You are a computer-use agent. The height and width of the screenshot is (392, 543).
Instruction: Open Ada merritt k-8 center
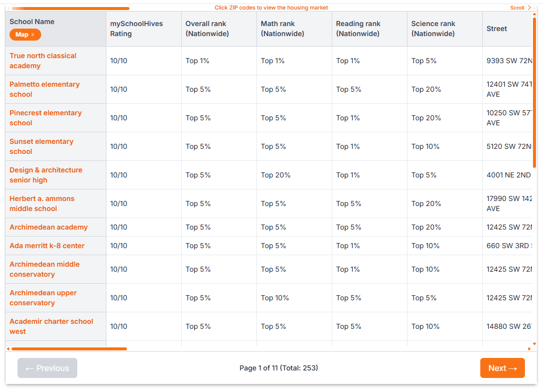point(47,246)
